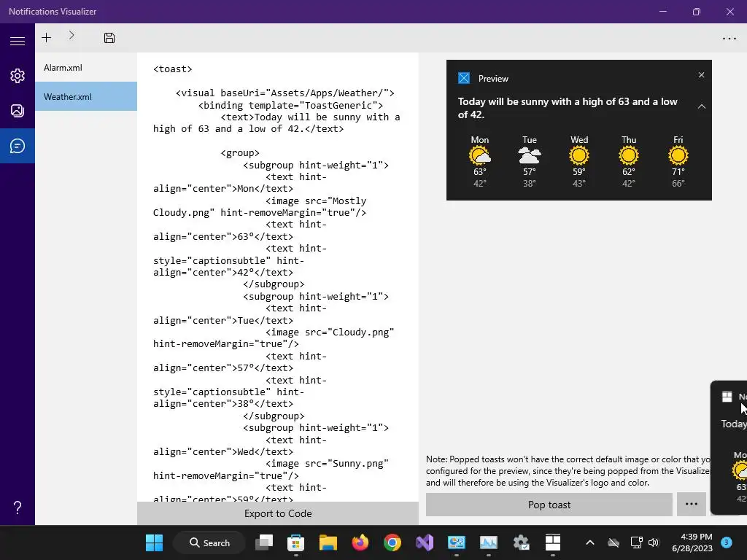The height and width of the screenshot is (560, 747).
Task: Show hidden system tray icons
Action: tap(589, 542)
